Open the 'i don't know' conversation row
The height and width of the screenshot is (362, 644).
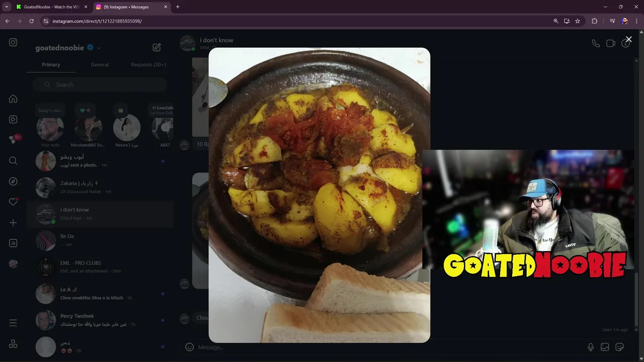click(100, 214)
